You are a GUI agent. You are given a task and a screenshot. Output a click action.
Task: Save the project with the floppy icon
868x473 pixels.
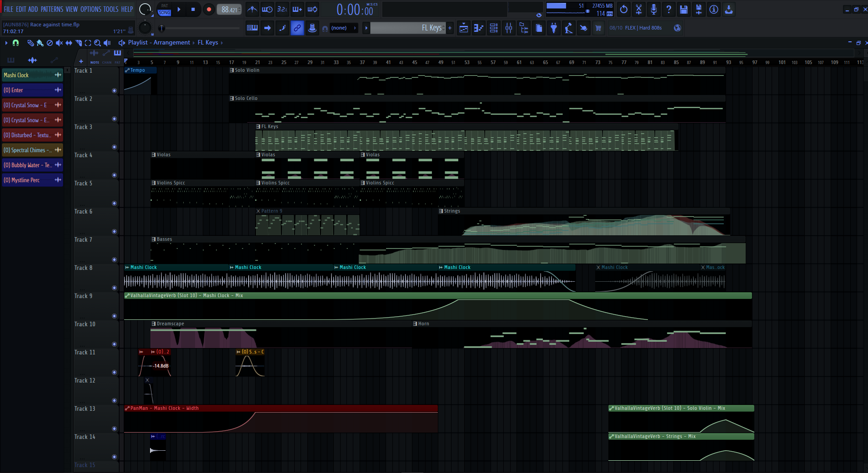tap(684, 9)
